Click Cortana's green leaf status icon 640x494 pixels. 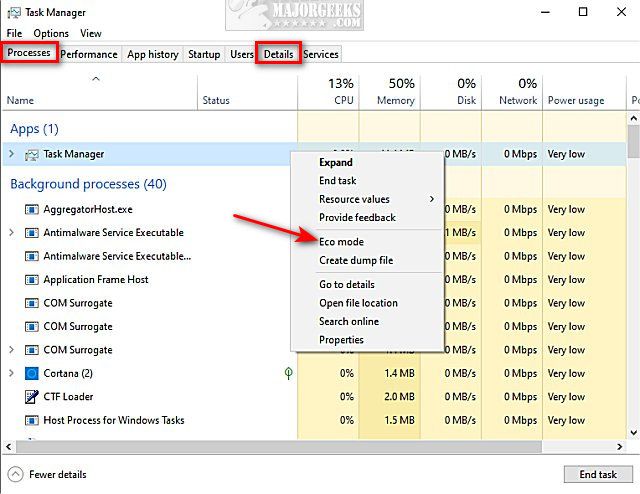[x=289, y=373]
